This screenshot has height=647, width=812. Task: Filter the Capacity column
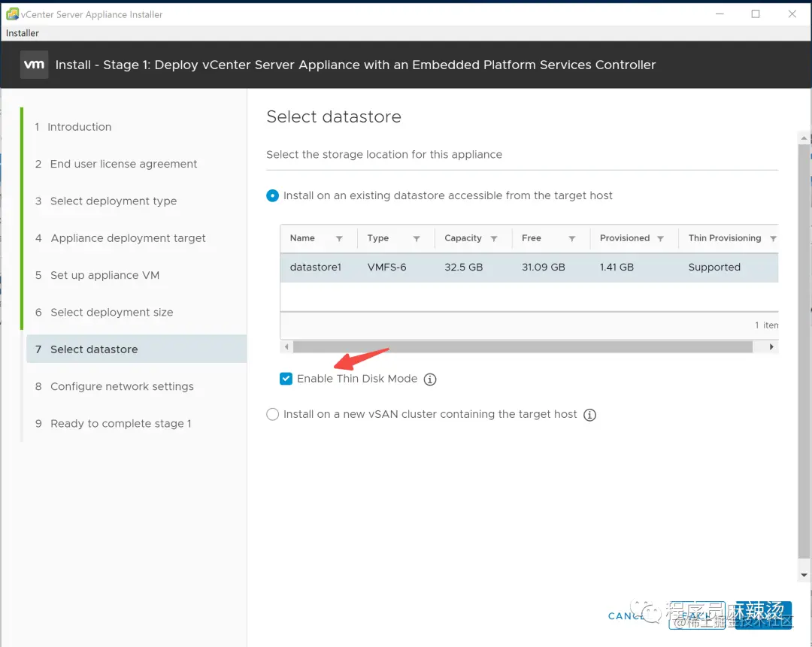[494, 239]
